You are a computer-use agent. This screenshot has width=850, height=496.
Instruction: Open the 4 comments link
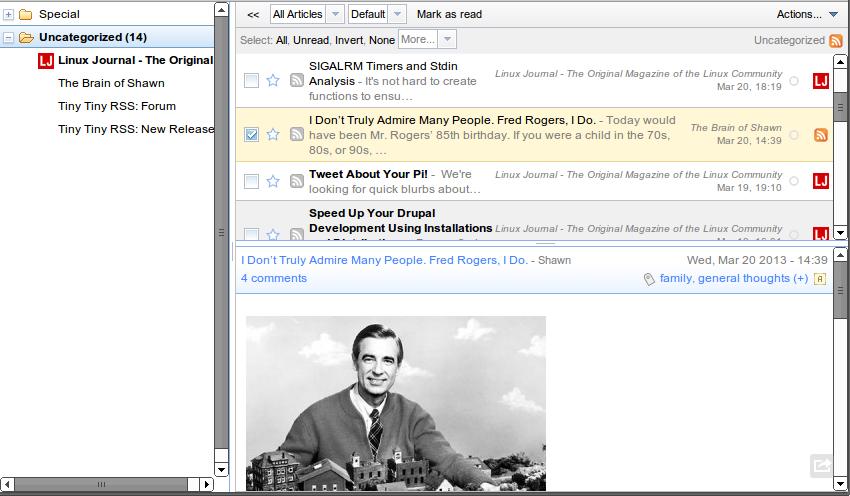click(274, 278)
